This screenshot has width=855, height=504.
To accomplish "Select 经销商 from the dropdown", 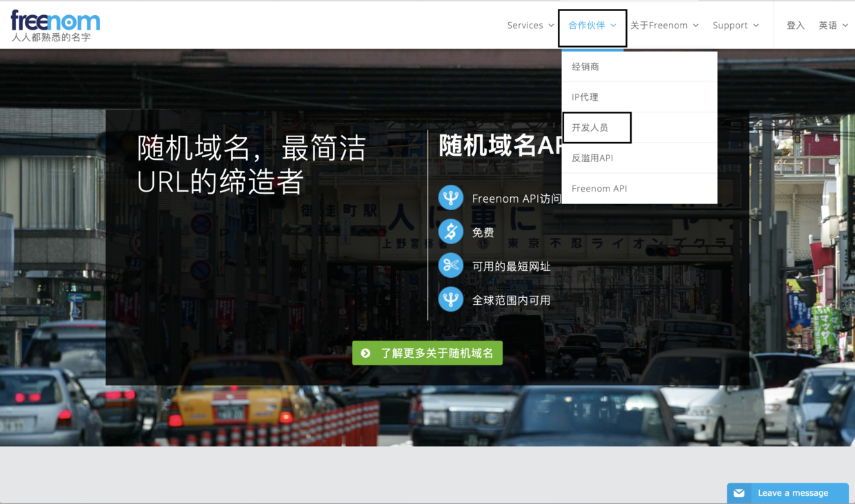I will click(639, 67).
